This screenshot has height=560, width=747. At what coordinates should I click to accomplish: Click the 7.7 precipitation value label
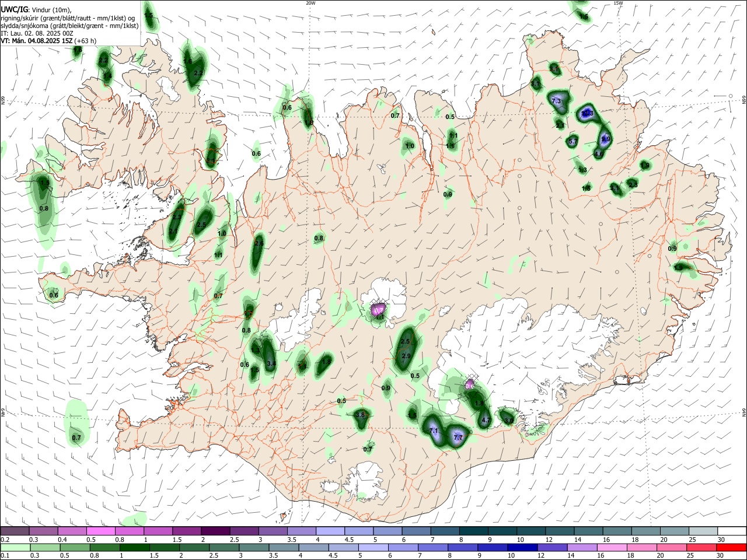tap(458, 437)
